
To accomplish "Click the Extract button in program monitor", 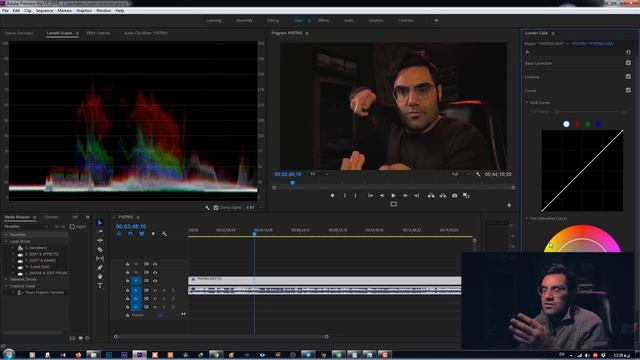I will (443, 196).
